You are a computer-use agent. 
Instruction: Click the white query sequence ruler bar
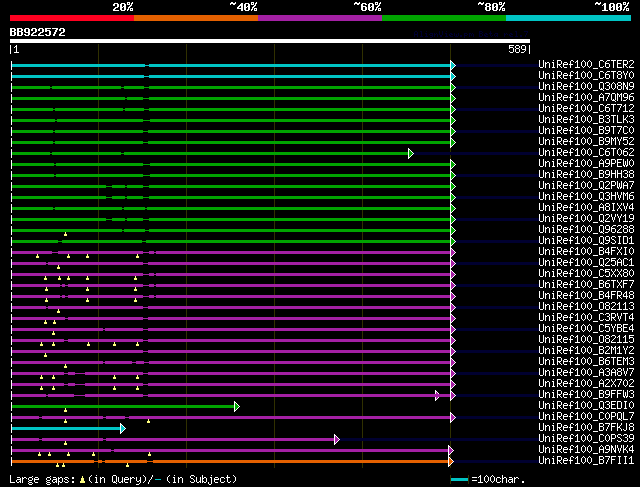point(270,41)
